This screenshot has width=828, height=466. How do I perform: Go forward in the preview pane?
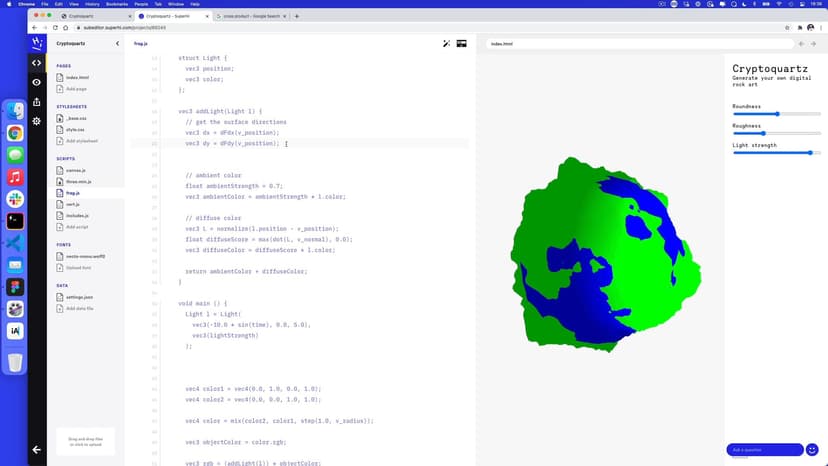(814, 44)
